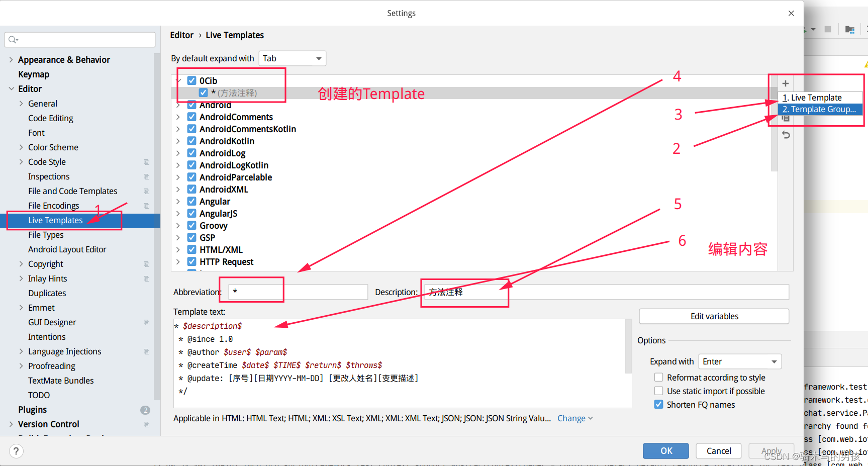Expand the HTML/XML template group
Image resolution: width=868 pixels, height=466 pixels.
(x=178, y=249)
